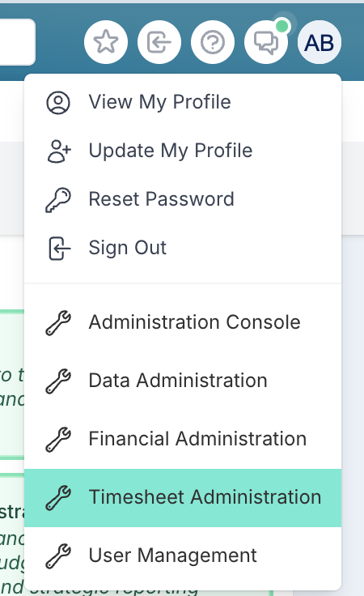Click the exit icon beside Sign Out
Screen dimensions: 364x596
60,249
